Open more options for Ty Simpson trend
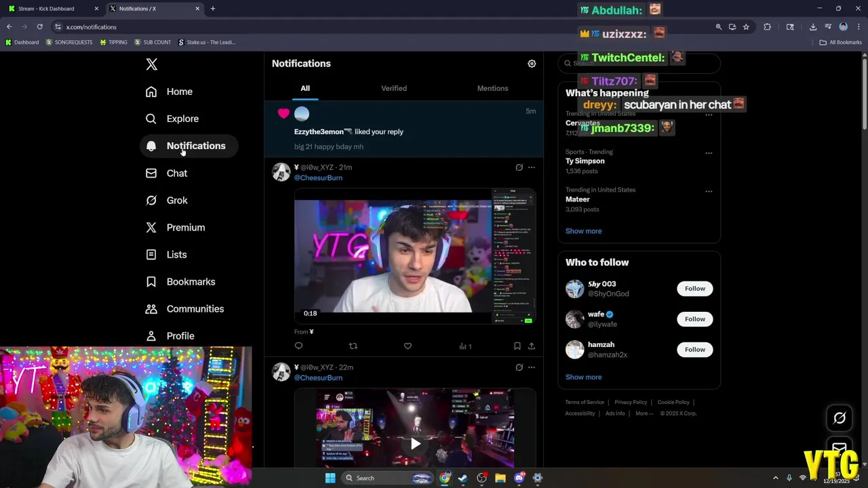The width and height of the screenshot is (868, 488). (x=709, y=153)
